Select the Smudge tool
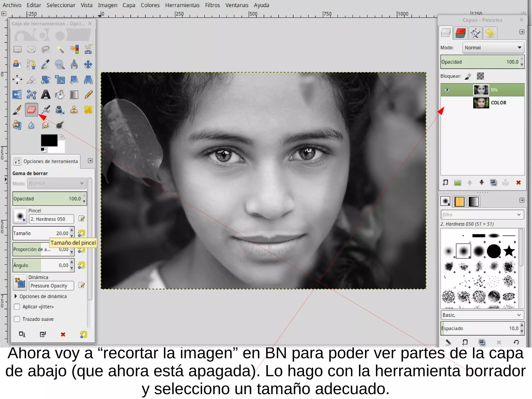The height and width of the screenshot is (399, 532). 46,125
